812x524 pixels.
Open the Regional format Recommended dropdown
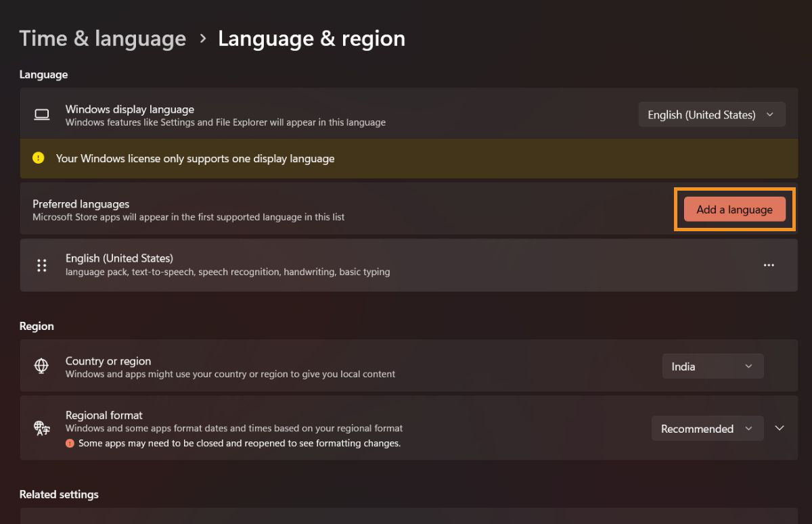(x=707, y=428)
